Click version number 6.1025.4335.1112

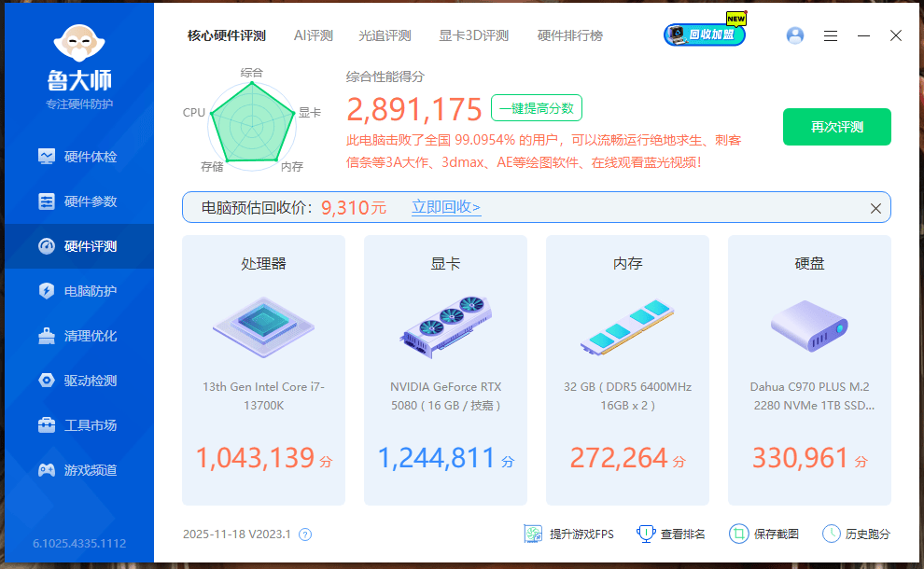[x=79, y=543]
